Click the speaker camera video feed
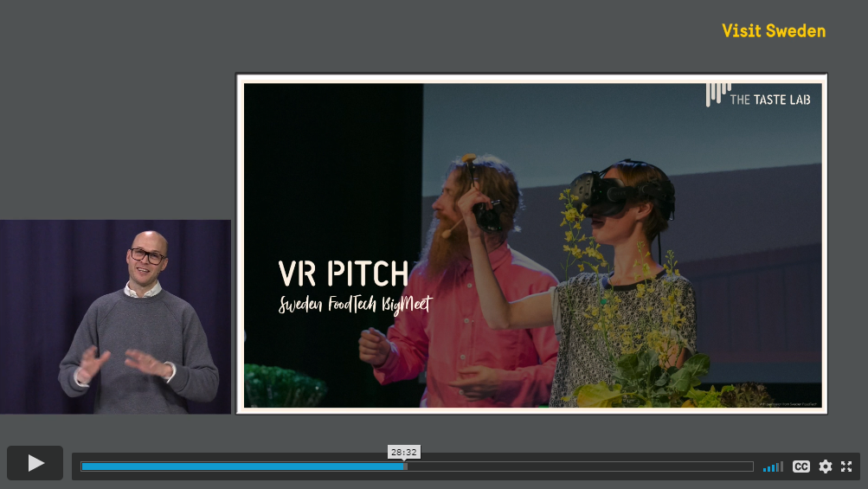This screenshot has height=489, width=868. click(115, 317)
